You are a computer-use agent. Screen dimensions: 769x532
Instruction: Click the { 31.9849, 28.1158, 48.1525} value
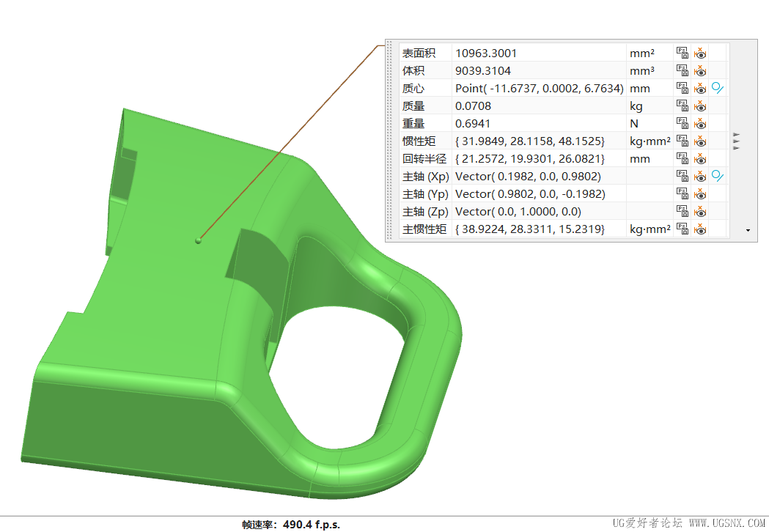(530, 141)
